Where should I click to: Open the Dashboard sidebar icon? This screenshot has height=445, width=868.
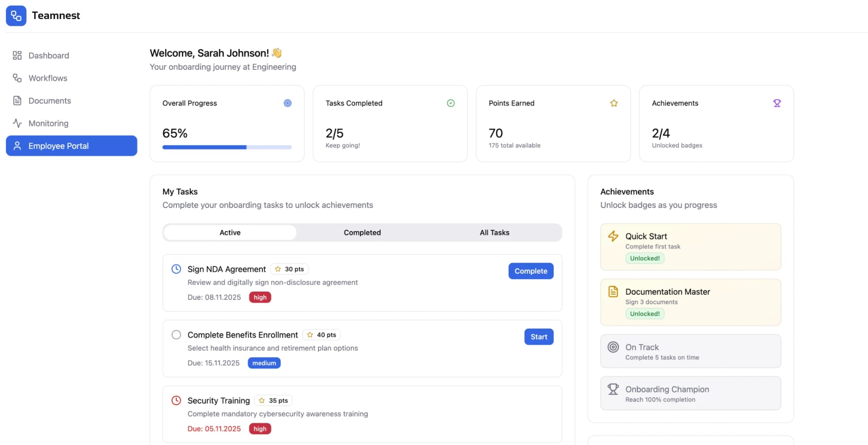pos(17,55)
